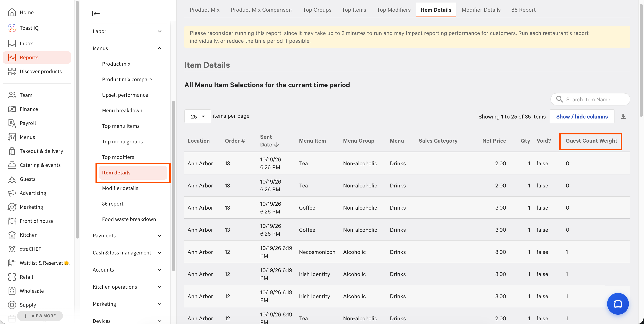
Task: Open the chat support bubble
Action: click(x=618, y=303)
